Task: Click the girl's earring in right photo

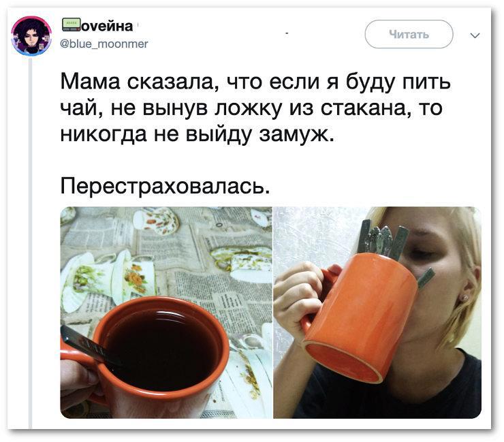Action: (464, 298)
